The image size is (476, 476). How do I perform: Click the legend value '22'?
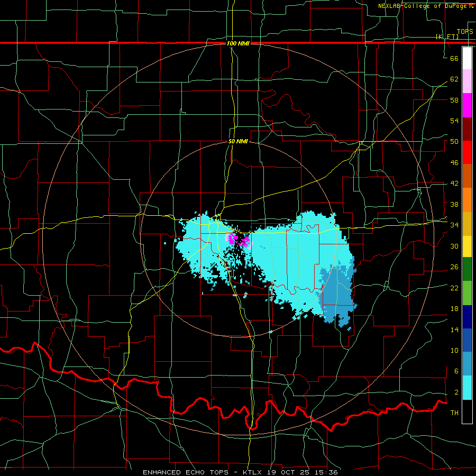[454, 288]
